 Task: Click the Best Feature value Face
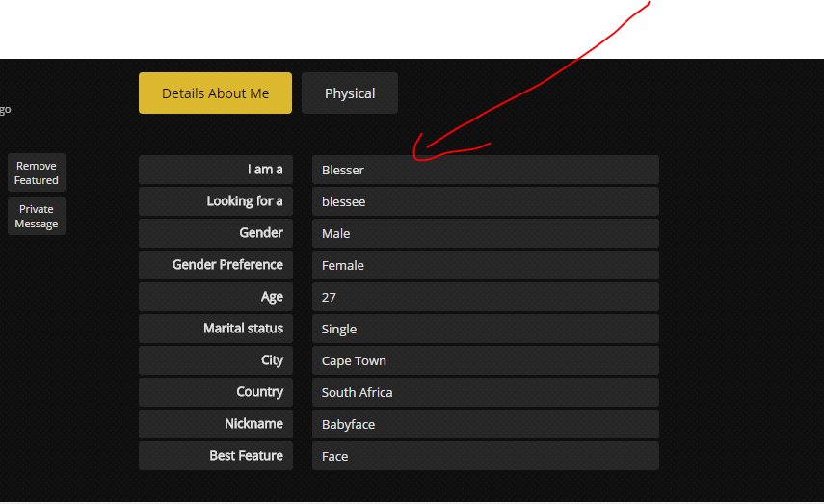(x=485, y=456)
